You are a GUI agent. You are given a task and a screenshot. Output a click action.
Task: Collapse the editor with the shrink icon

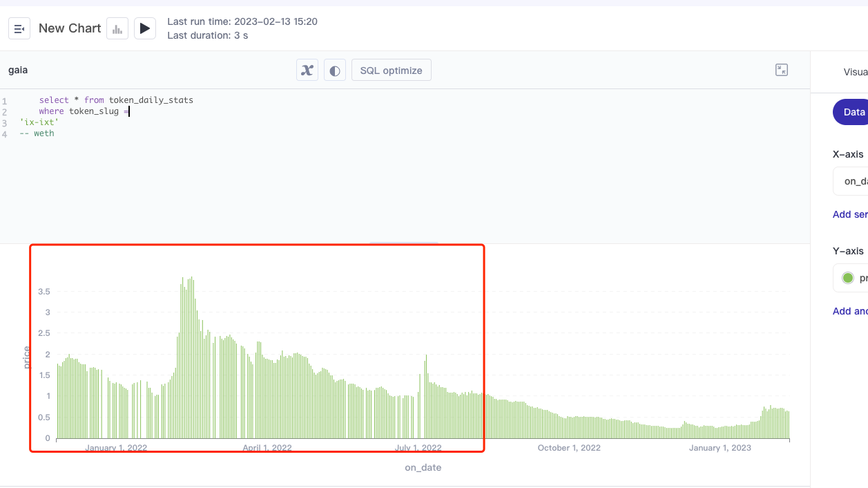[782, 70]
